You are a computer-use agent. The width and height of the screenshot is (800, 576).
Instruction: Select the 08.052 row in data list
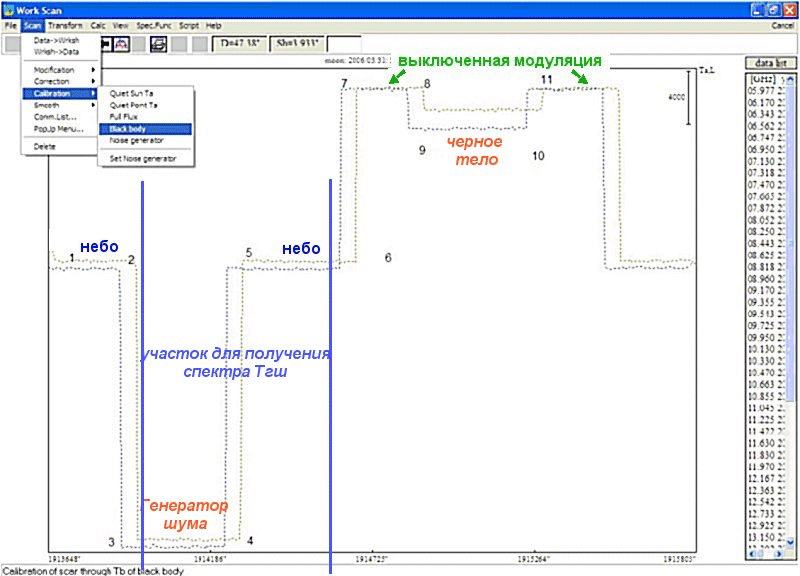tap(766, 220)
